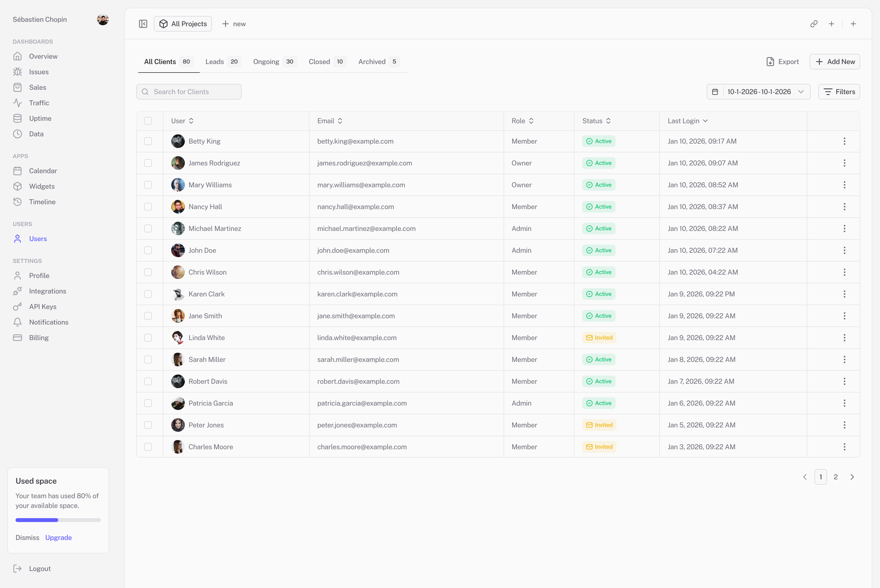
Task: Open Uptime database icon in sidebar
Action: (17, 118)
